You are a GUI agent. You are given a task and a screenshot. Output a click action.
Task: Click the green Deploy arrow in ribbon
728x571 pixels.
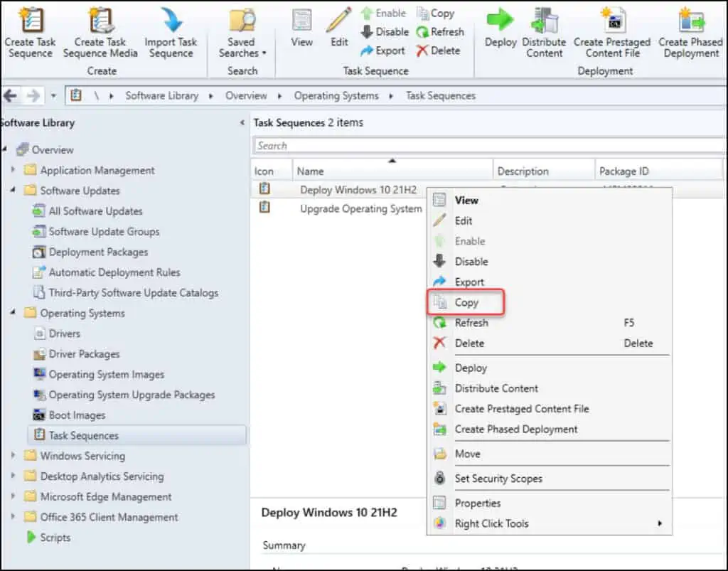coord(500,21)
